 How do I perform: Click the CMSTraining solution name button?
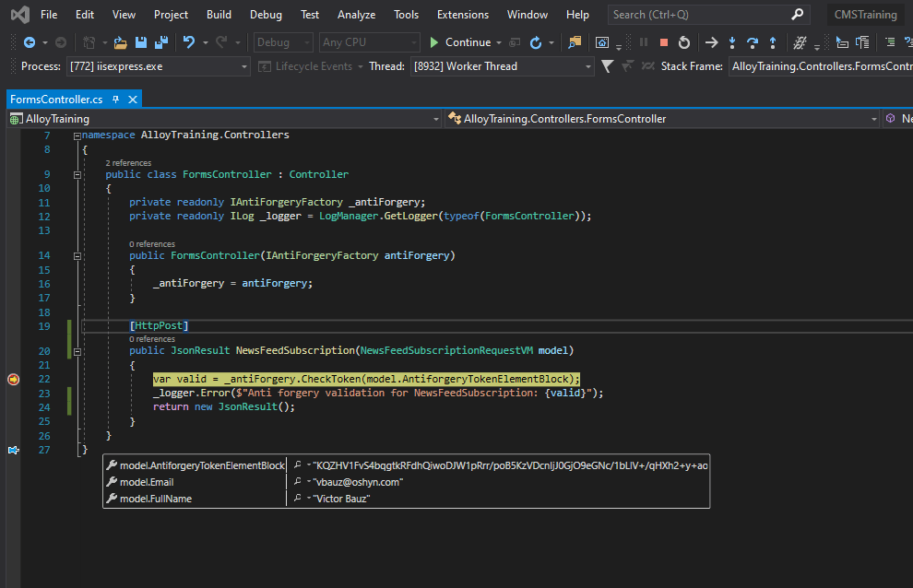(865, 15)
